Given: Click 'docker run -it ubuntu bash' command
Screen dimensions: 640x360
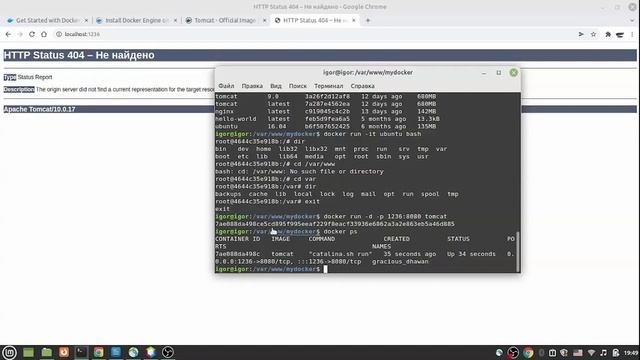Looking at the screenshot, I should (372, 134).
